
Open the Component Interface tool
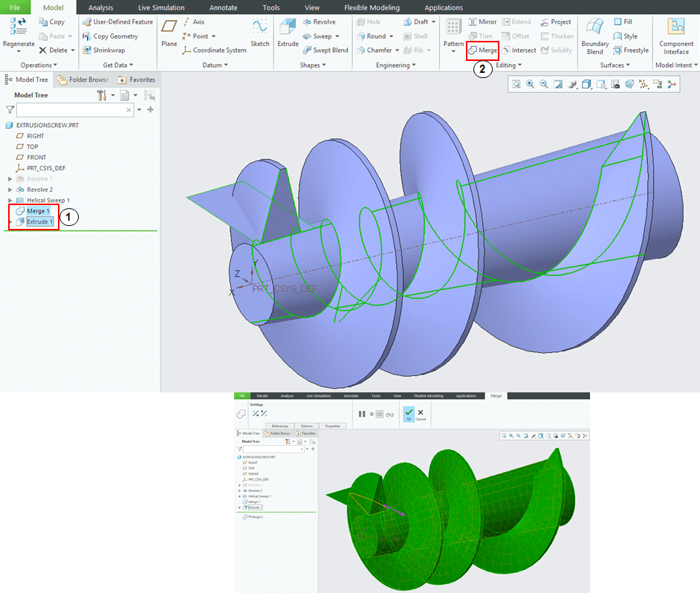click(x=675, y=36)
